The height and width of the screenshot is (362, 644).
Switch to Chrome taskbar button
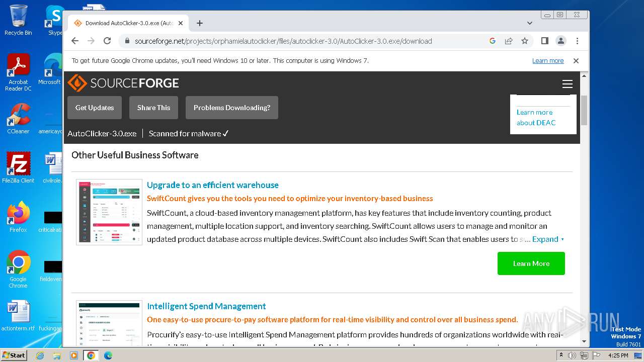coord(91,355)
